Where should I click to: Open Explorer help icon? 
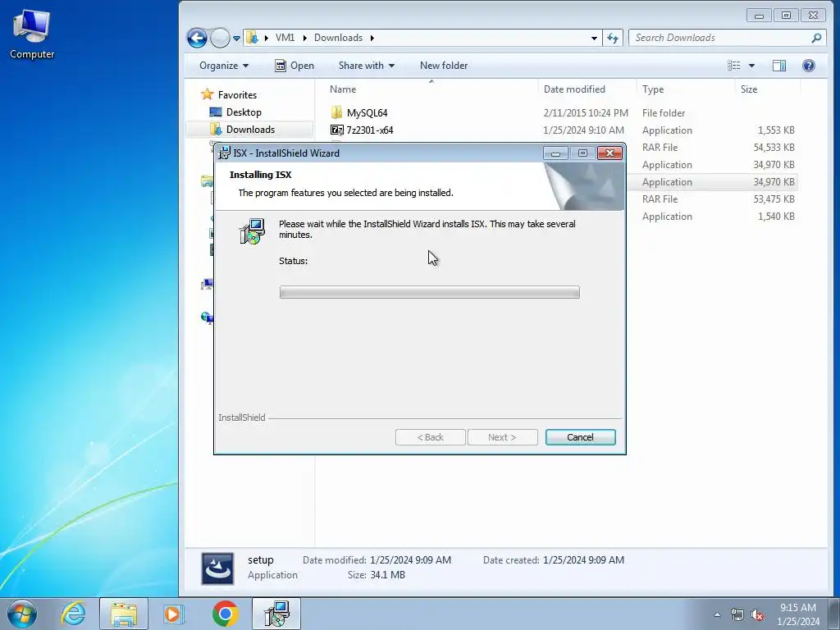click(x=808, y=66)
